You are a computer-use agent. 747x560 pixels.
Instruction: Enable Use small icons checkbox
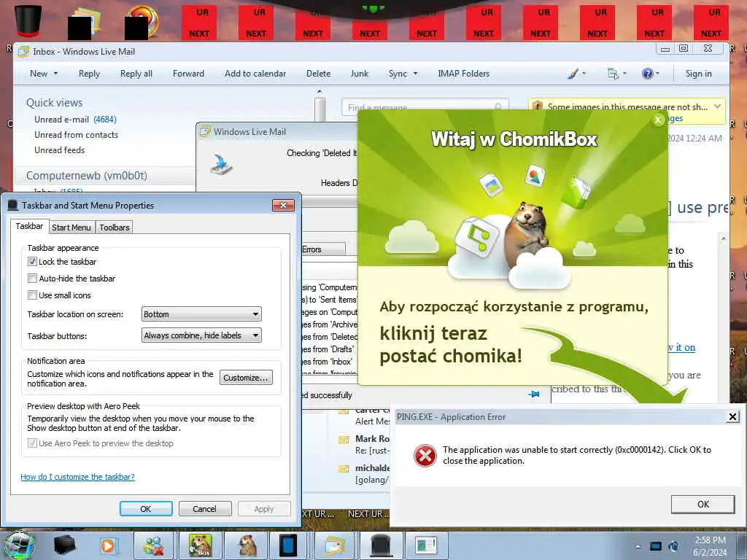pos(32,295)
